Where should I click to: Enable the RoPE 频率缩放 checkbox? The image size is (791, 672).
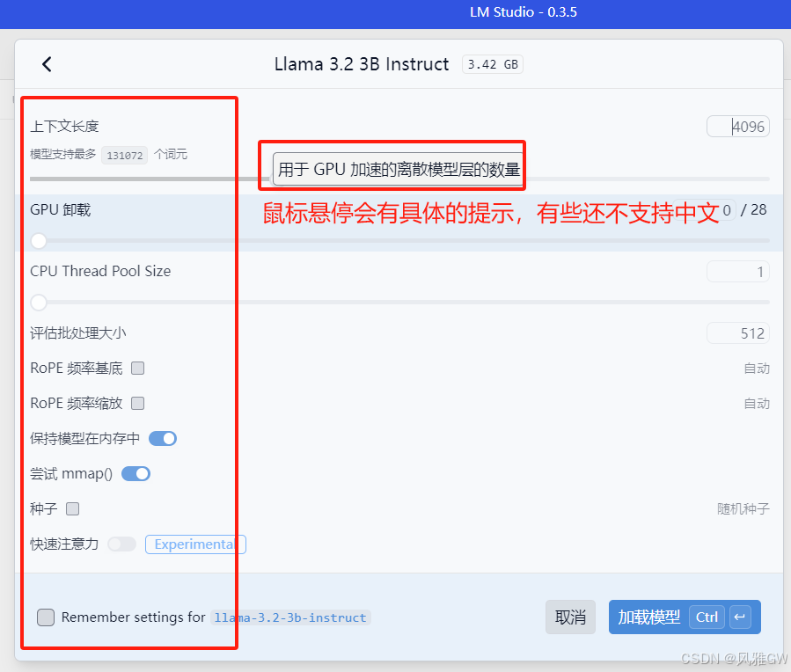pos(138,404)
